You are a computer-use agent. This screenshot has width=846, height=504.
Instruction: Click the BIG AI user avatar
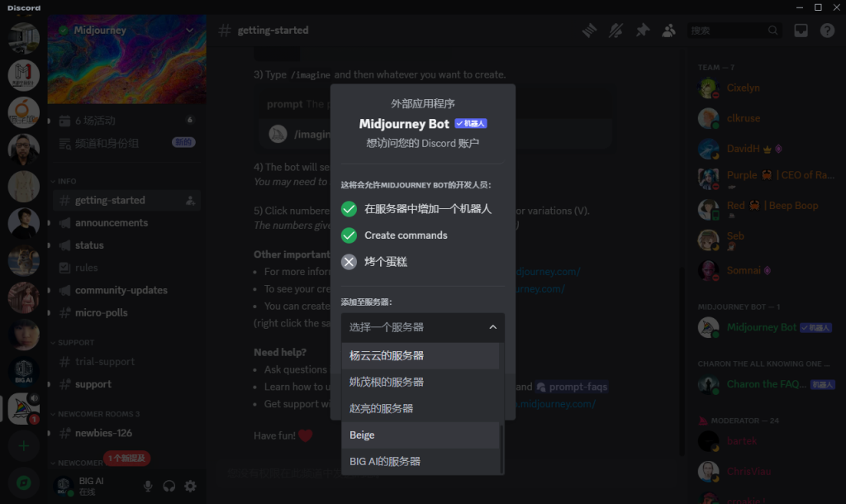pos(64,486)
